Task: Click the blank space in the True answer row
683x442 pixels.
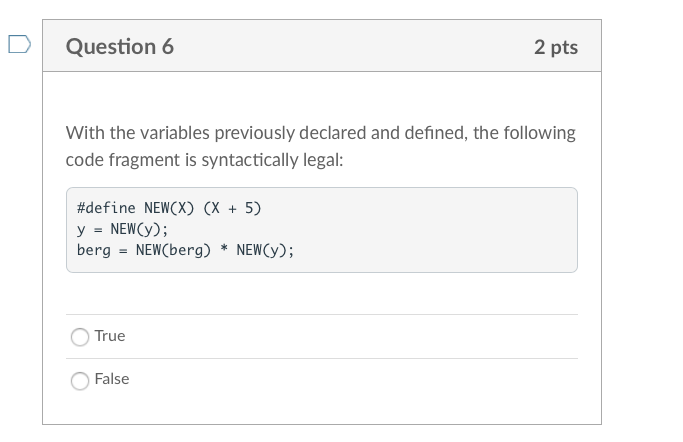Action: [x=348, y=337]
